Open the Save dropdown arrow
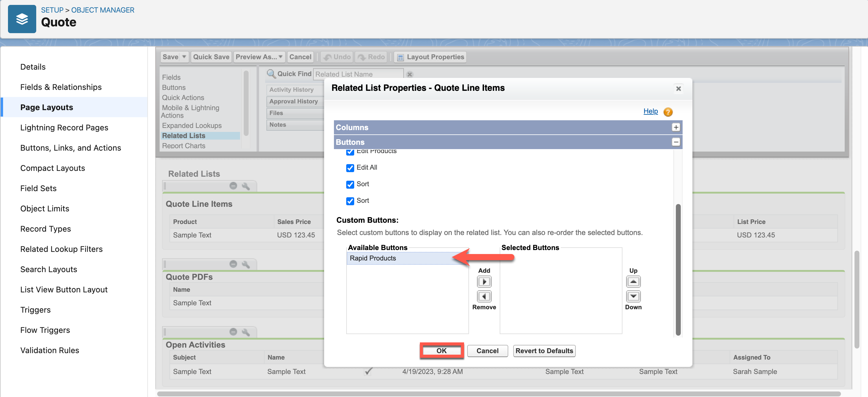 click(x=184, y=57)
